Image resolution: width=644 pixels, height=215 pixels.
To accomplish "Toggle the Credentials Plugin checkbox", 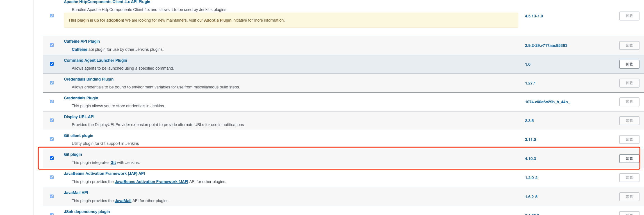I will click(52, 102).
